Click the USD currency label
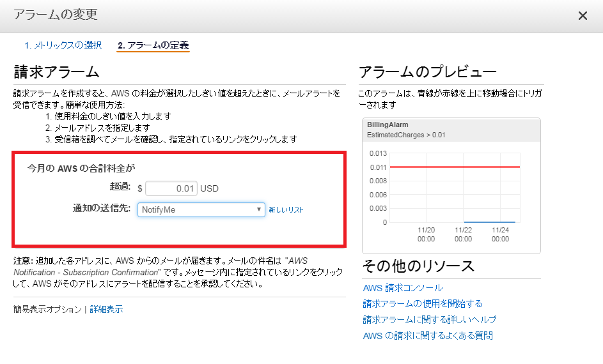This screenshot has height=364, width=603. (x=209, y=188)
